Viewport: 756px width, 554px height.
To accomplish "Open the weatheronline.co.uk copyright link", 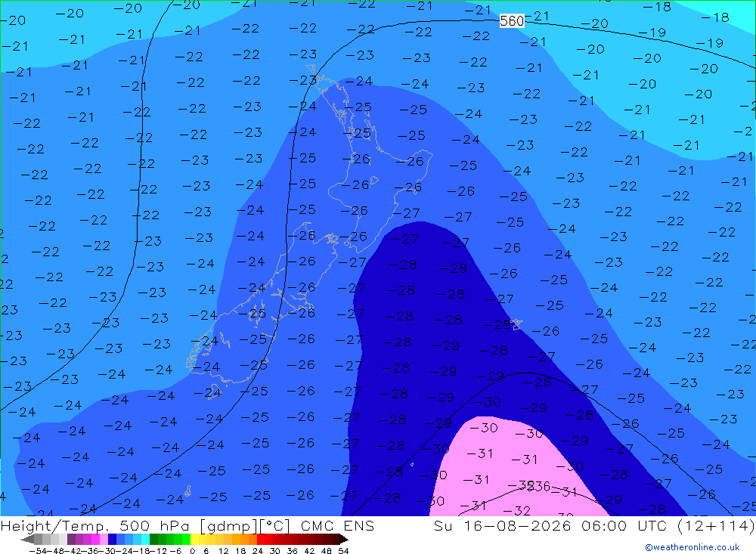I will point(692,547).
